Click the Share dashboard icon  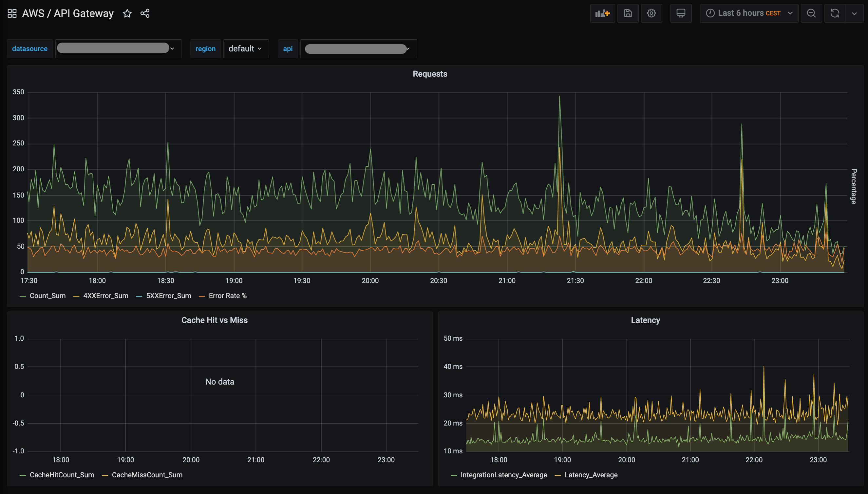click(x=145, y=13)
